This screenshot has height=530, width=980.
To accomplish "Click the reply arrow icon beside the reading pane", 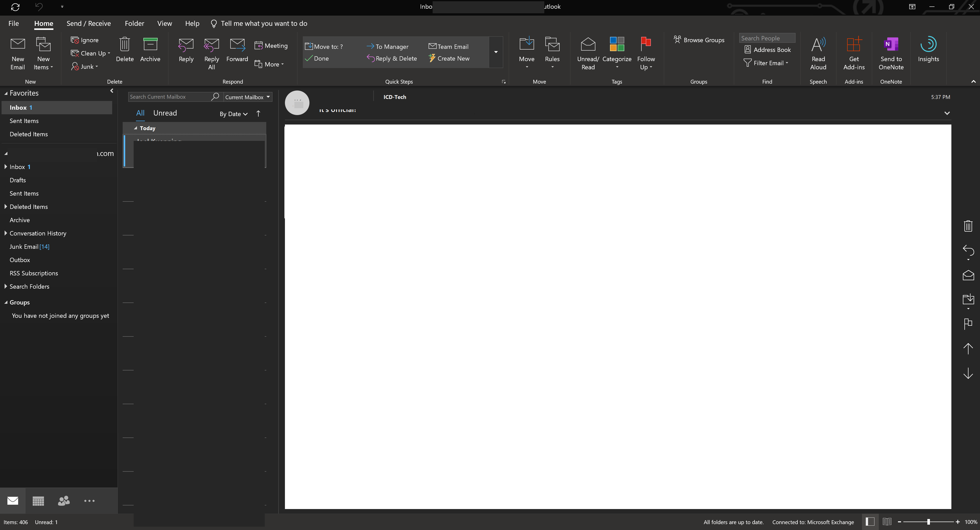I will 968,251.
